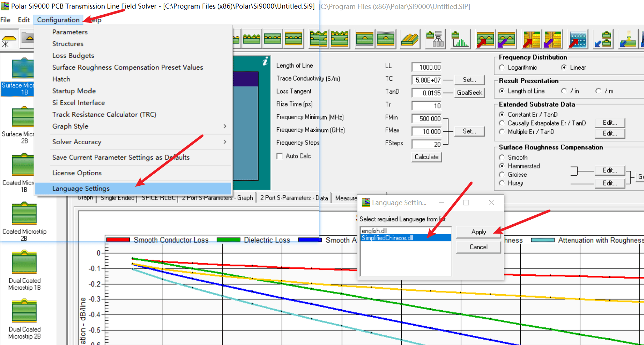Click hatched-bottom single trace stripline icon

(x=365, y=39)
